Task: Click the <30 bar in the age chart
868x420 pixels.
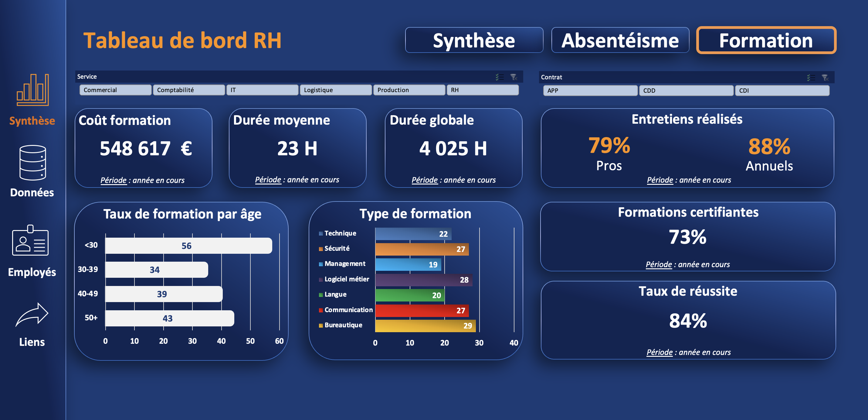Action: click(186, 246)
